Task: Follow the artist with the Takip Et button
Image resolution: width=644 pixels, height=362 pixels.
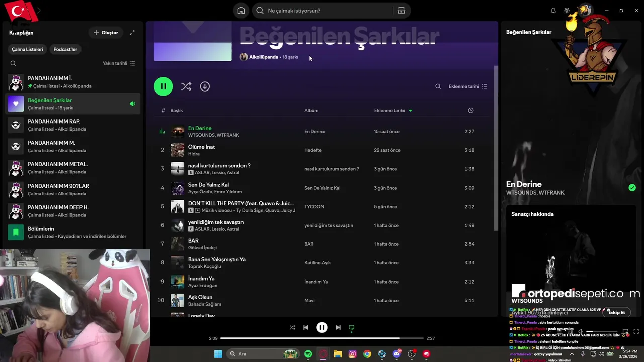Action: (x=616, y=312)
